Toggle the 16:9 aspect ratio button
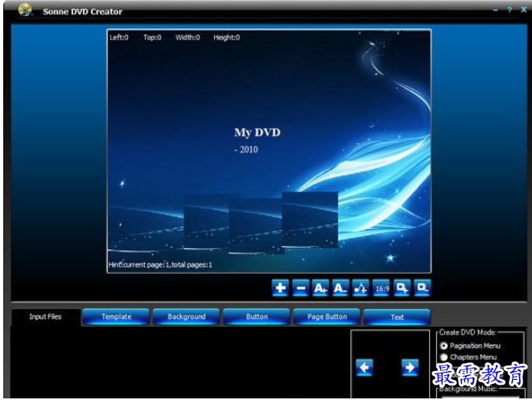This screenshot has width=532, height=400. [x=381, y=288]
